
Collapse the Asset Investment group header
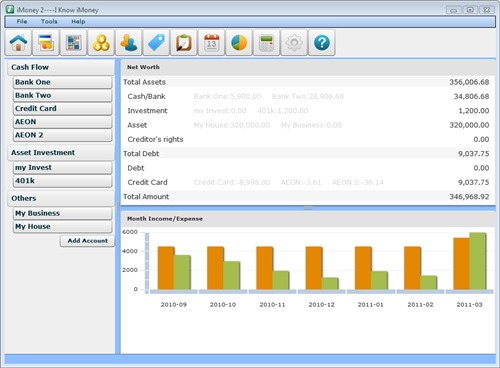tap(61, 153)
